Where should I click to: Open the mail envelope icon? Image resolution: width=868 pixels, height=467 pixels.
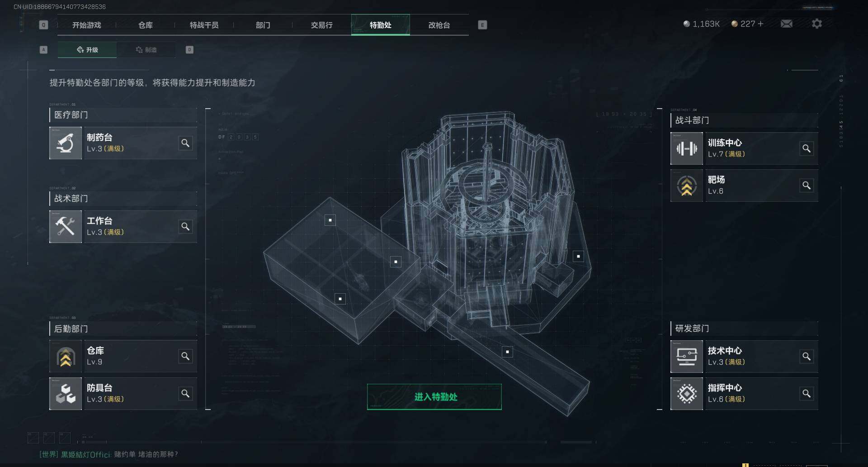pyautogui.click(x=787, y=24)
